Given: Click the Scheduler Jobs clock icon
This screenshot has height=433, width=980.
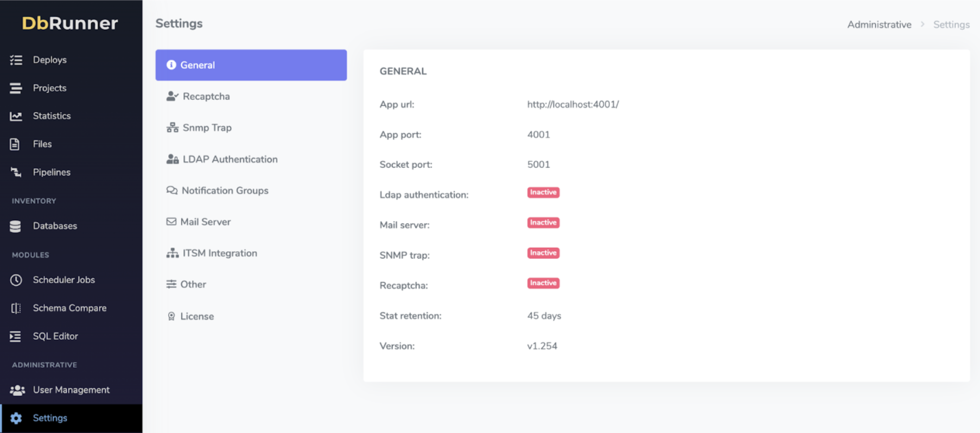Looking at the screenshot, I should [16, 280].
